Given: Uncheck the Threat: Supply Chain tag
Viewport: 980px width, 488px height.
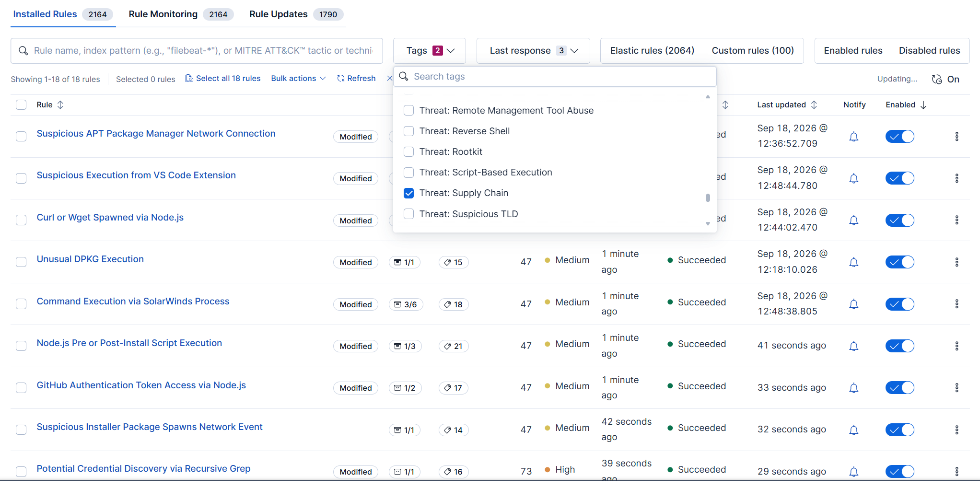Looking at the screenshot, I should pyautogui.click(x=409, y=193).
